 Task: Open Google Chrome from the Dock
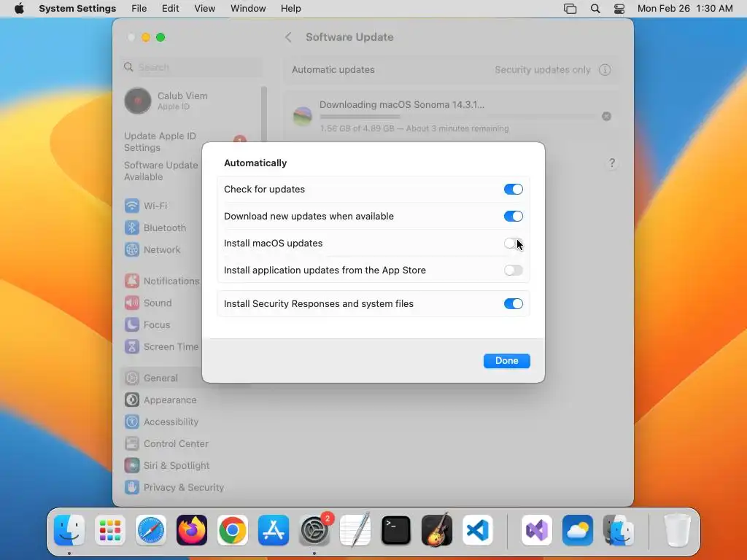[233, 530]
